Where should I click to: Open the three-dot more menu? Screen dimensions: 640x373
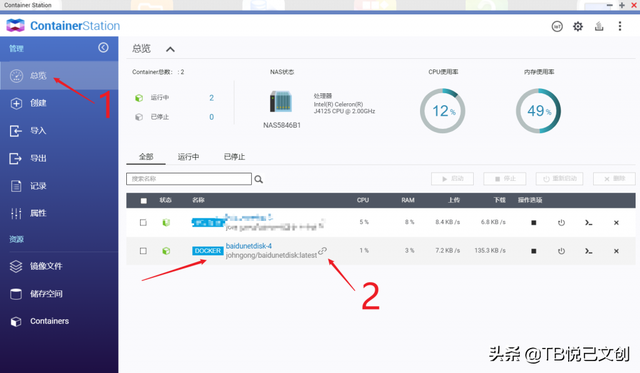[x=620, y=27]
